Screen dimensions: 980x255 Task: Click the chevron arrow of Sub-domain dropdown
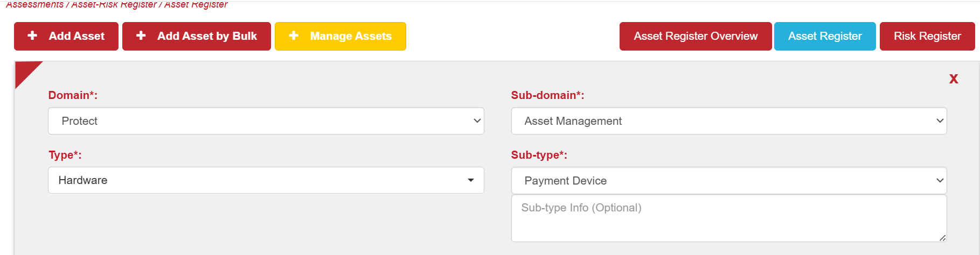pos(940,121)
